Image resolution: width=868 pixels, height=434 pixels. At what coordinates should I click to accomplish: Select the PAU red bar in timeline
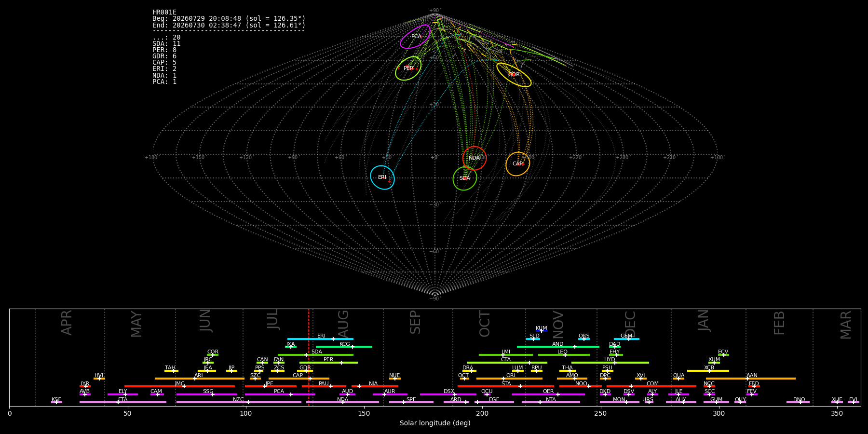click(324, 386)
